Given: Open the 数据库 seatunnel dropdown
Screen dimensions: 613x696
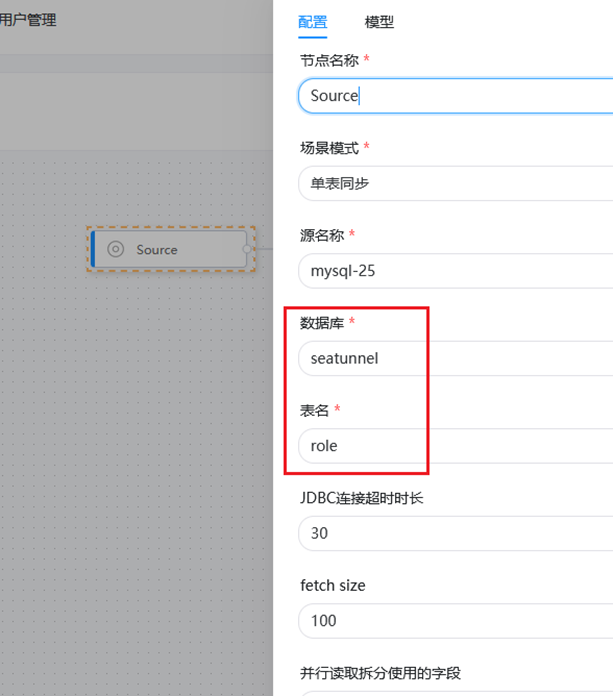Looking at the screenshot, I should (x=455, y=358).
